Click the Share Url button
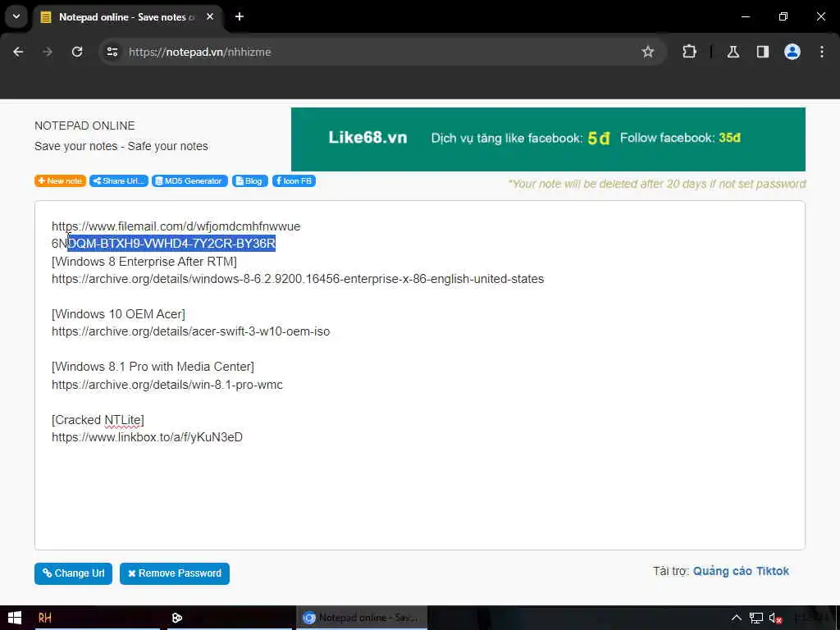The image size is (840, 630). [x=119, y=181]
